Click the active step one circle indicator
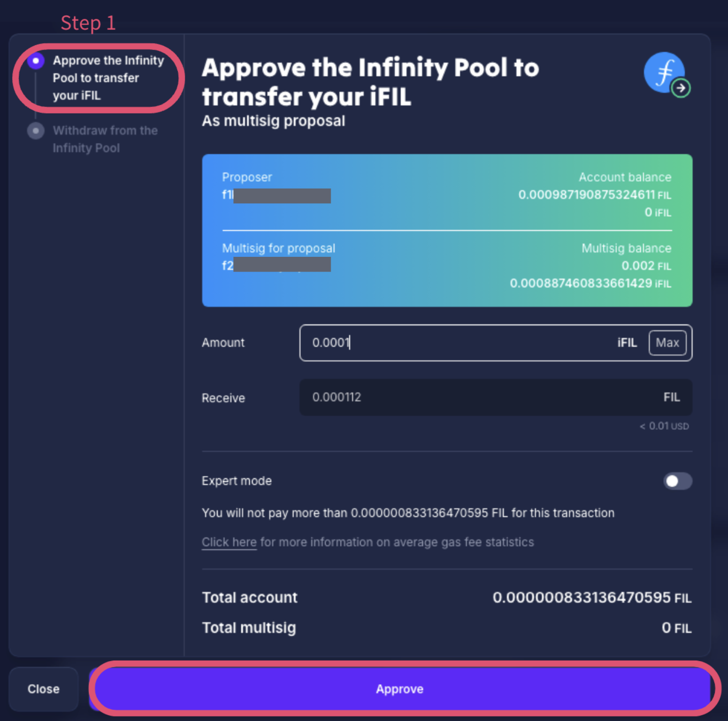728x721 pixels. (36, 61)
